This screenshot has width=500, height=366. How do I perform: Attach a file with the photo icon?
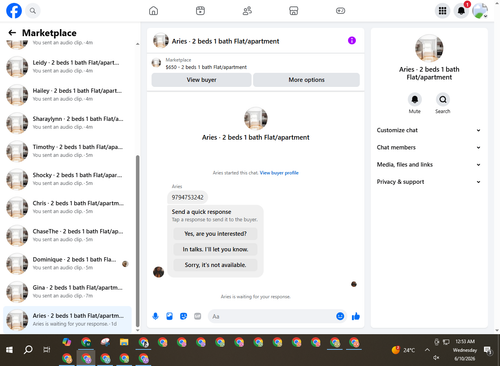tap(169, 316)
